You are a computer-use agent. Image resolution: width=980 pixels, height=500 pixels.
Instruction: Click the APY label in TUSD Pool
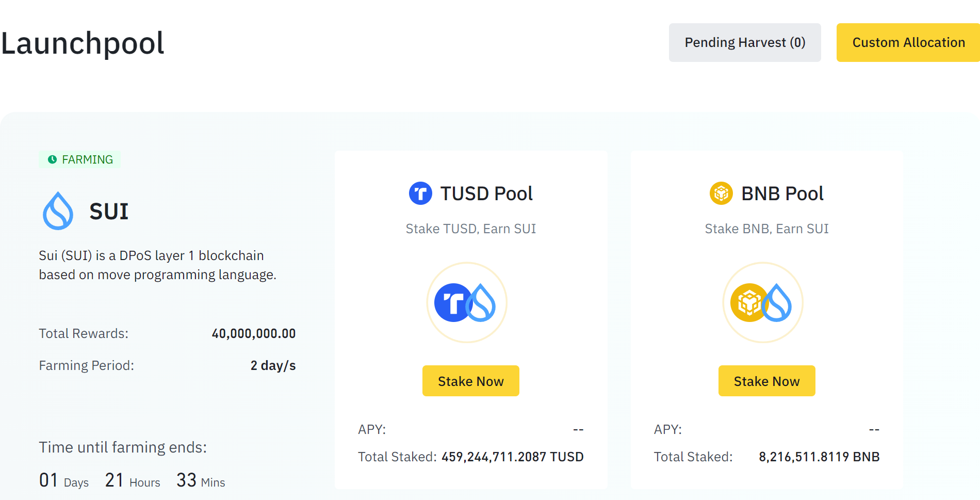pyautogui.click(x=372, y=429)
